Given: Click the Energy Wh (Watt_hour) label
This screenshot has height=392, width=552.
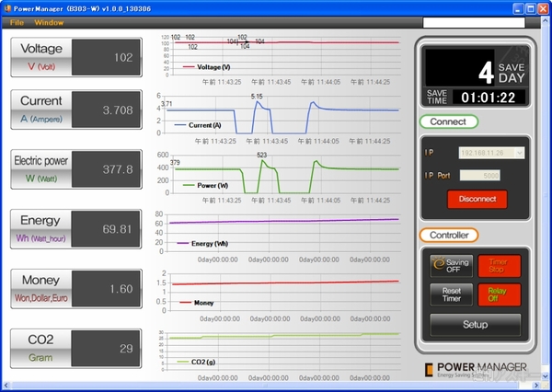Looking at the screenshot, I should [40, 238].
